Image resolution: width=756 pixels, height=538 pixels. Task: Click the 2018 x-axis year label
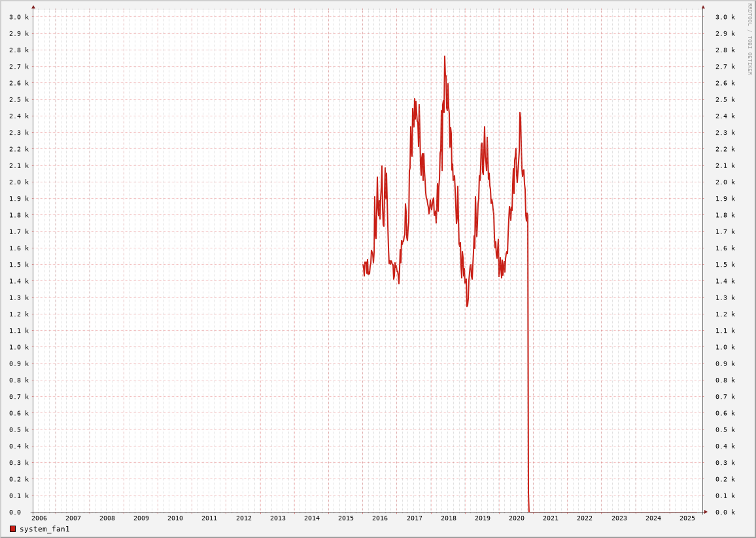(x=449, y=518)
